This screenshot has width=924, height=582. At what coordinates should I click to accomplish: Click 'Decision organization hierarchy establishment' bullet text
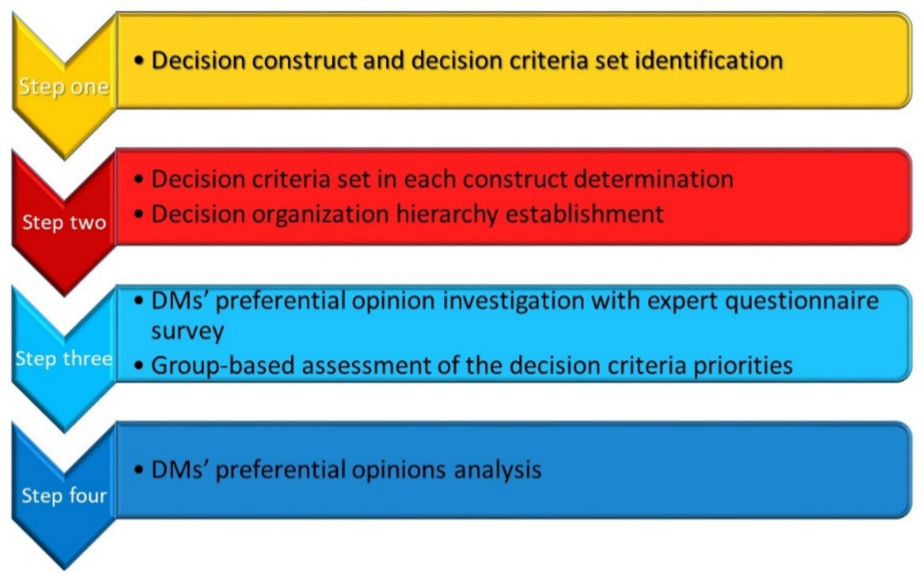(x=407, y=214)
